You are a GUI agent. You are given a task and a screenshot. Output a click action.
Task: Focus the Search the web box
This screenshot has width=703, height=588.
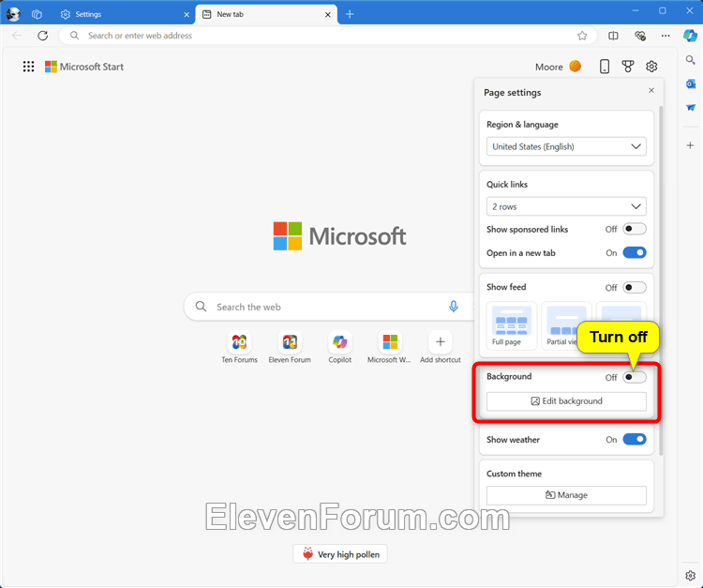tap(329, 308)
